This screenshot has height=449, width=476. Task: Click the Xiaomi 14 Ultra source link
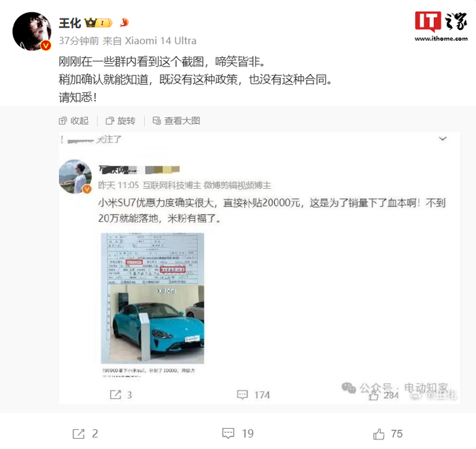(x=160, y=41)
